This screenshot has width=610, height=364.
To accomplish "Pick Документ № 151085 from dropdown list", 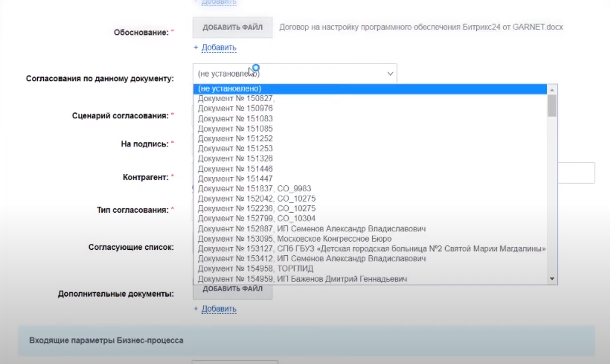I will [x=370, y=129].
